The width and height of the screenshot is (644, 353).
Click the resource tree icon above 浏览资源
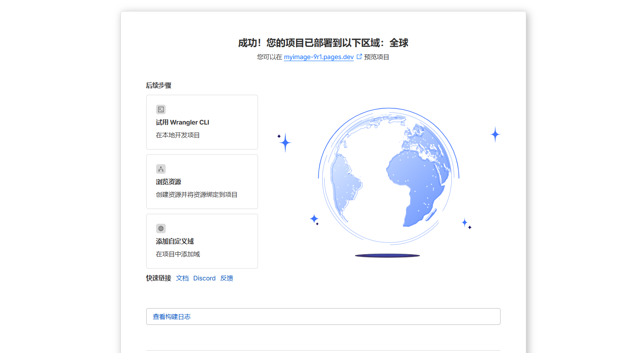(x=161, y=169)
